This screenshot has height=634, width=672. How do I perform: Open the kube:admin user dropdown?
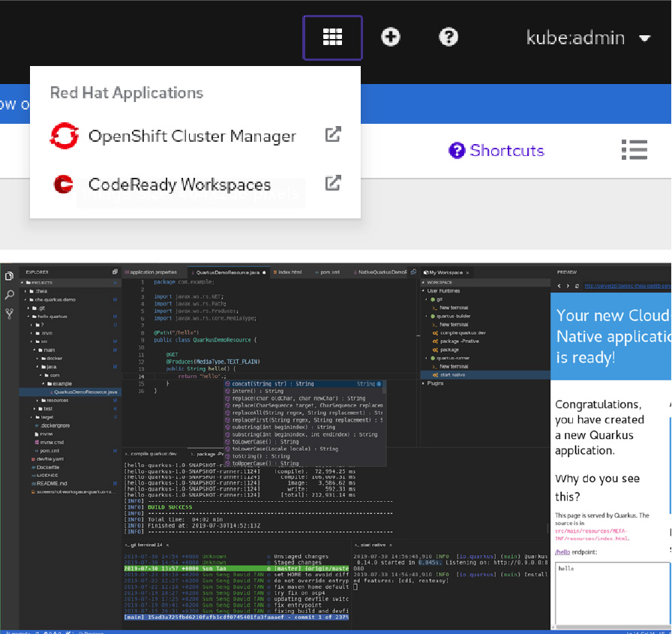pyautogui.click(x=587, y=38)
